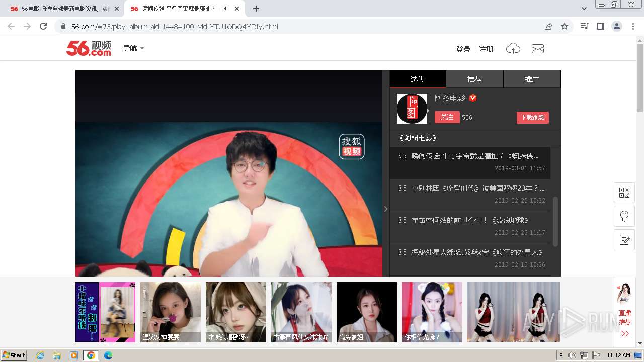The image size is (644, 362).
Task: Open the 温婉女神雯雯 live thumbnail
Action: [x=171, y=312]
